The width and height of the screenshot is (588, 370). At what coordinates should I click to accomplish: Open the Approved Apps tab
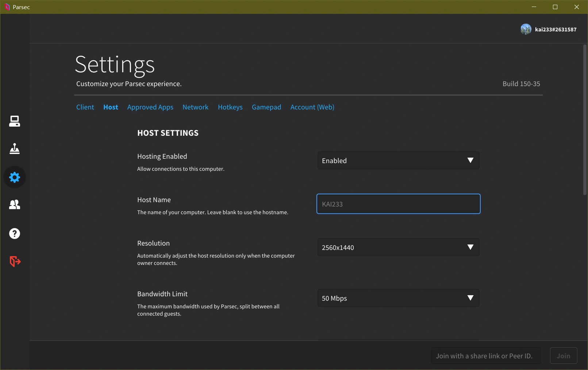[x=150, y=107]
